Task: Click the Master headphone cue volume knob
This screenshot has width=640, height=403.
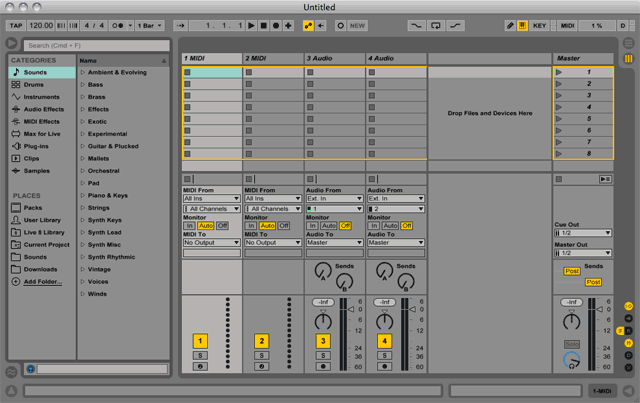Action: (x=571, y=361)
